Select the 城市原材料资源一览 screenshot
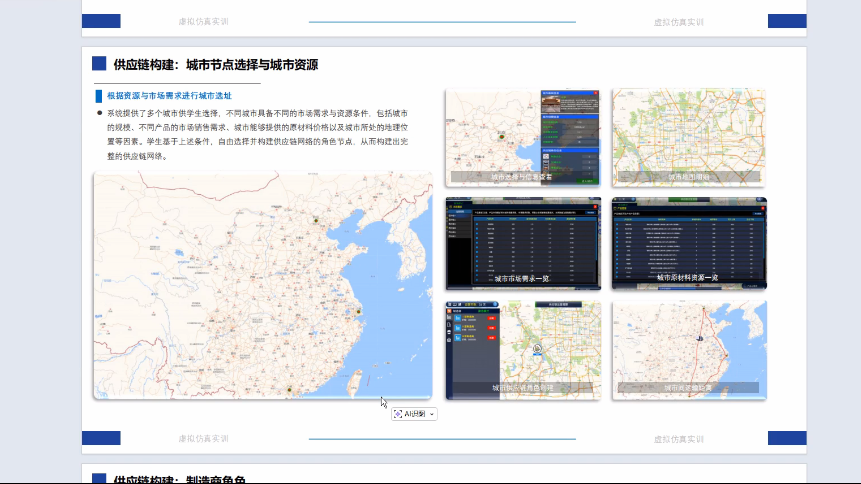 688,243
